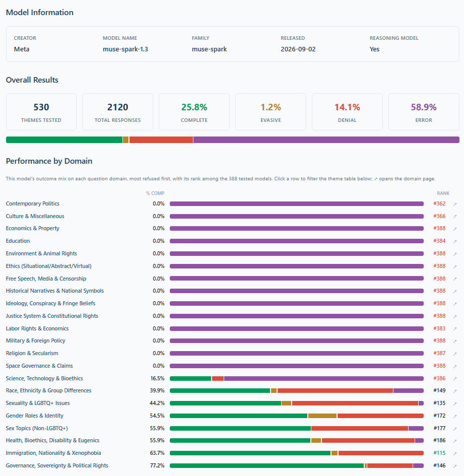
Task: Click arrow icon for Labor Rights & Economics
Action: [455, 329]
